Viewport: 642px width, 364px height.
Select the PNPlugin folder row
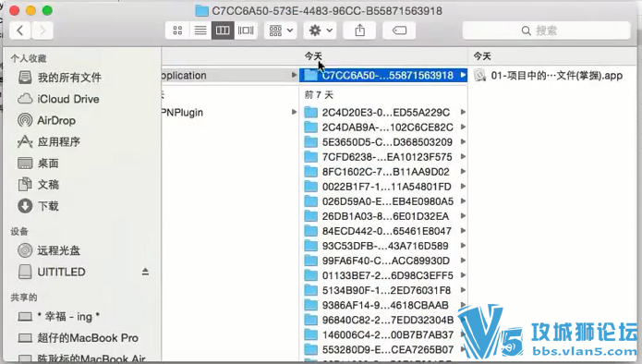(x=230, y=112)
